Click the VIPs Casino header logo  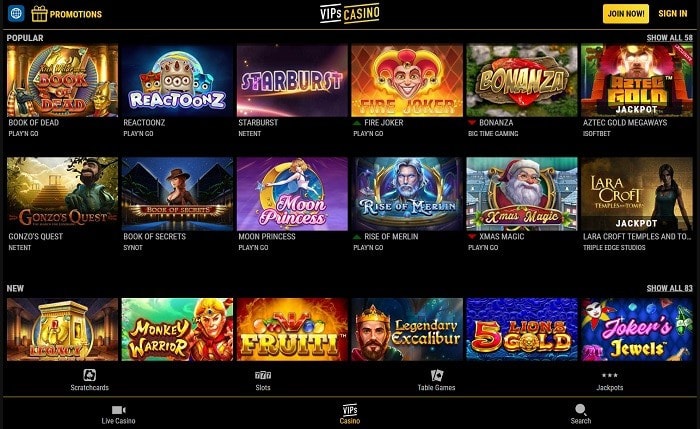pyautogui.click(x=350, y=13)
